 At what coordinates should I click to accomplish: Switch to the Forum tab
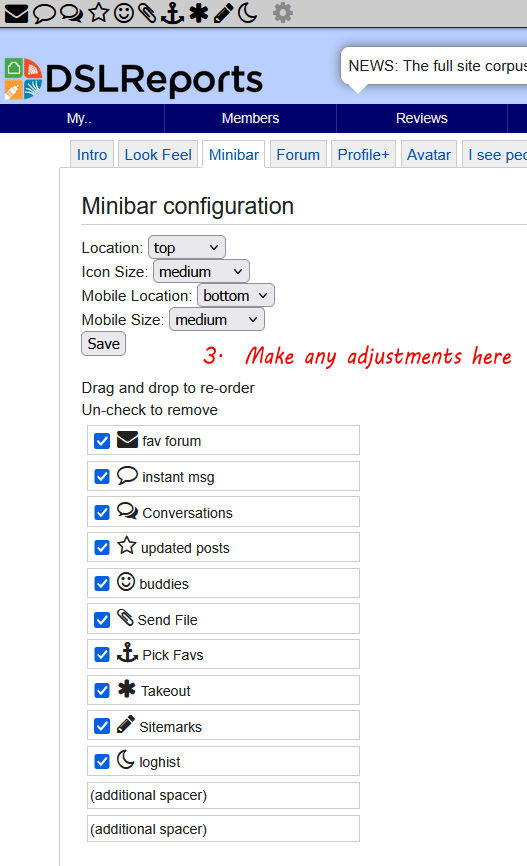(x=298, y=155)
